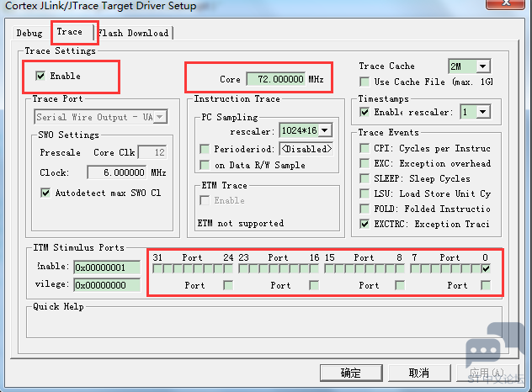Toggle ITM stimulus port 16 checkbox
The height and width of the screenshot is (392, 532).
pos(314,269)
